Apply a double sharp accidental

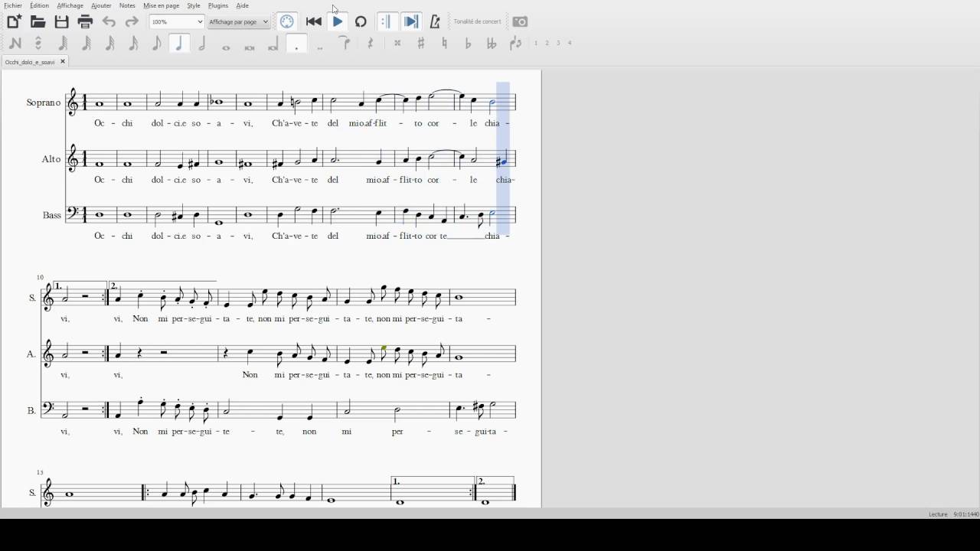pos(397,44)
